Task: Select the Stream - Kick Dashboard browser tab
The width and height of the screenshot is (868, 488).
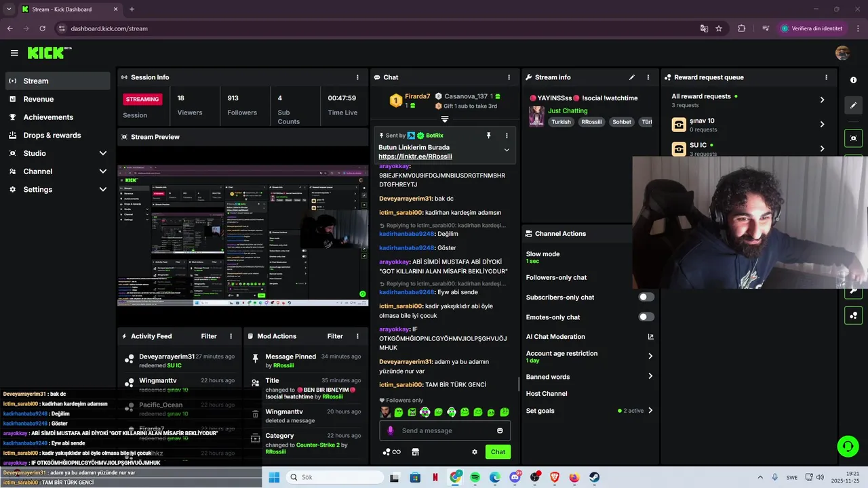Action: click(69, 9)
